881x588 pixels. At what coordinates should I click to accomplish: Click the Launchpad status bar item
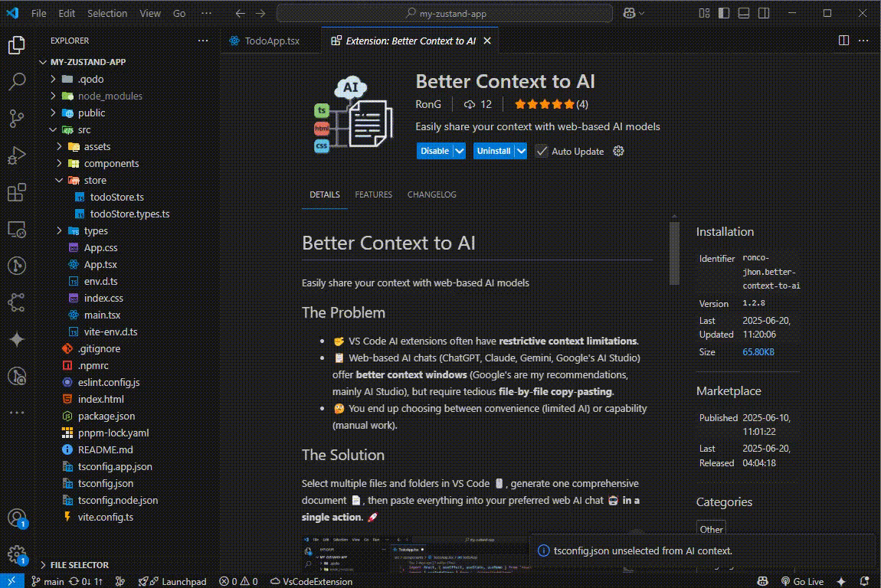pos(172,581)
